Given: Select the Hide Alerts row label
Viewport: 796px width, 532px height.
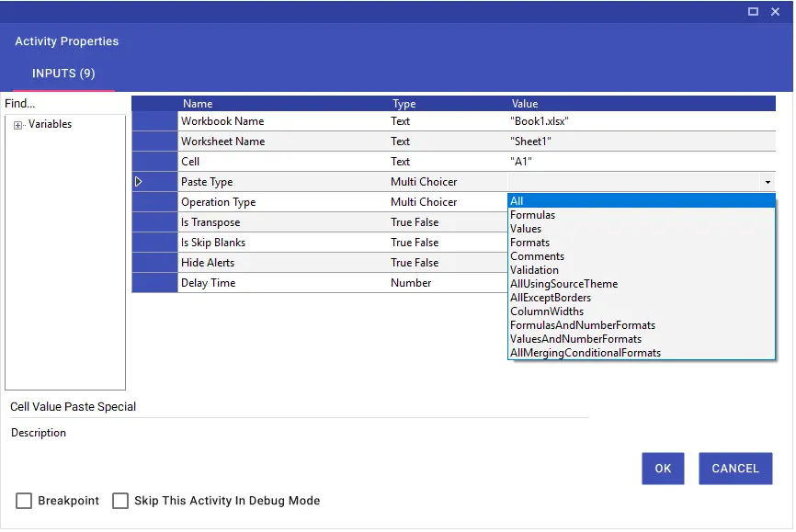Looking at the screenshot, I should pos(208,263).
